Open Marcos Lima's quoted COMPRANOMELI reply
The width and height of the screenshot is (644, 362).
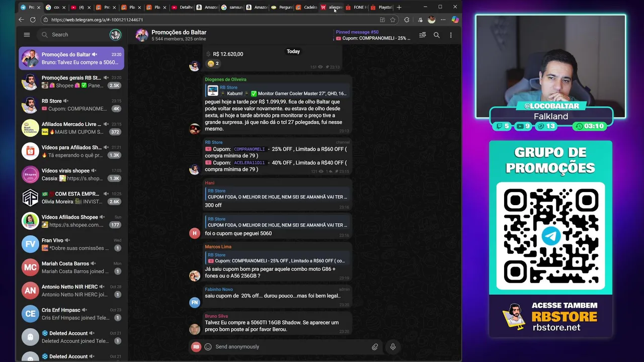point(277,258)
